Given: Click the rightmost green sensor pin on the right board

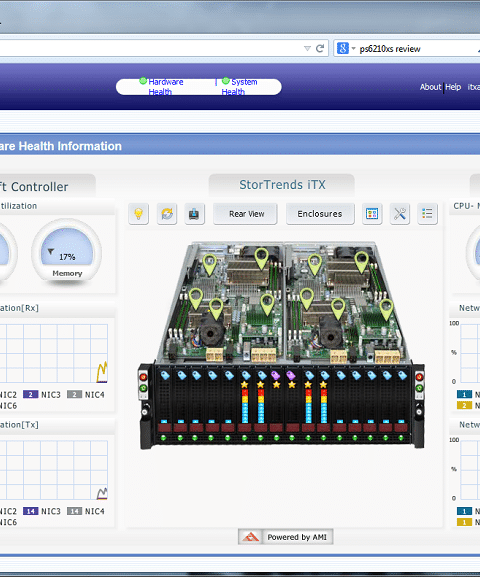Looking at the screenshot, I should click(x=386, y=309).
